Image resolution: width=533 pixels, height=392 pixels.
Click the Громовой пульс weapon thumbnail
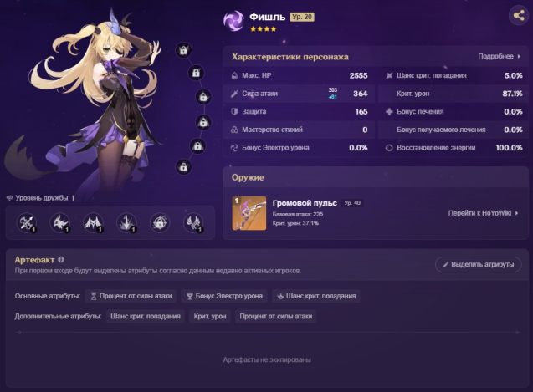click(x=249, y=213)
